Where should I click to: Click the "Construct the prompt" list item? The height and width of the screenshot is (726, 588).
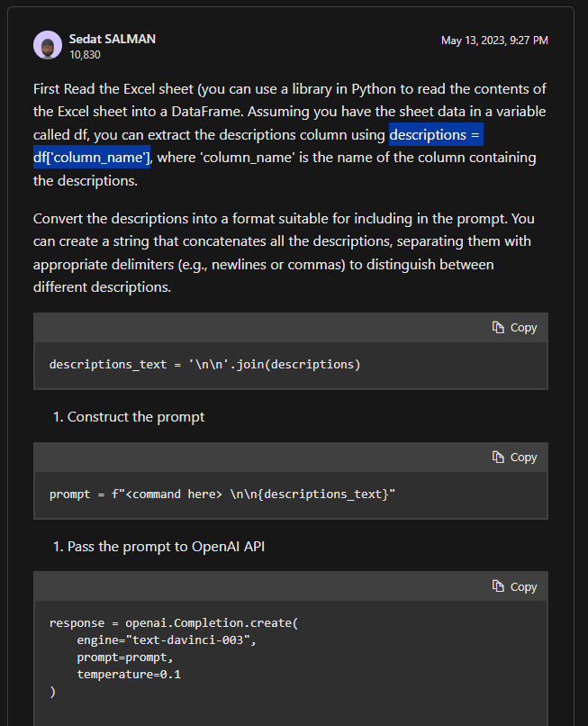(x=136, y=417)
